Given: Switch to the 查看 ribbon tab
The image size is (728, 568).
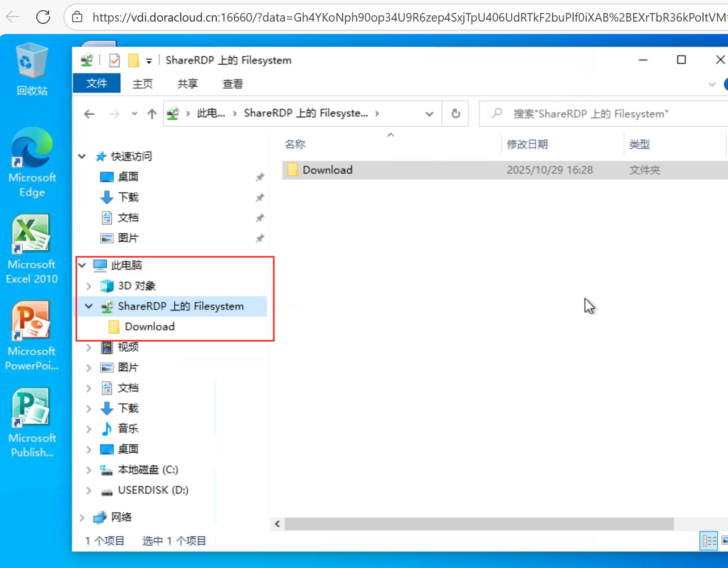Looking at the screenshot, I should 233,84.
